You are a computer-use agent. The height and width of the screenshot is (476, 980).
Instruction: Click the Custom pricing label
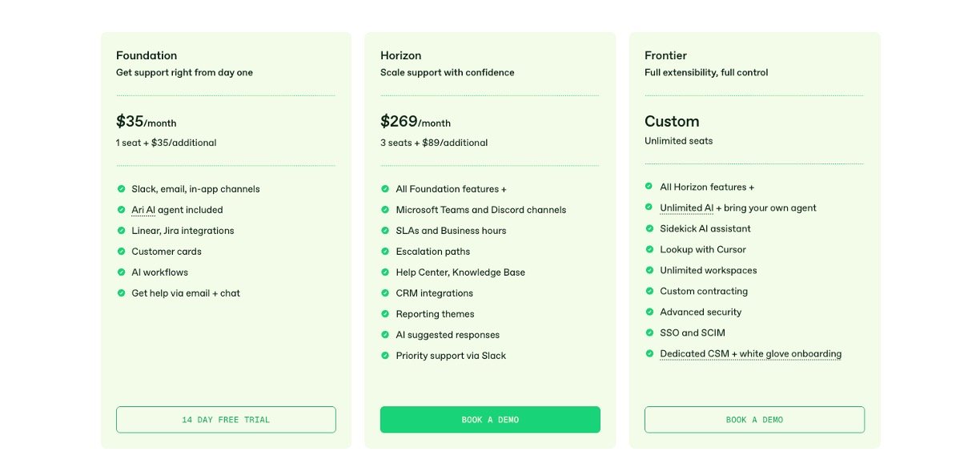[672, 121]
